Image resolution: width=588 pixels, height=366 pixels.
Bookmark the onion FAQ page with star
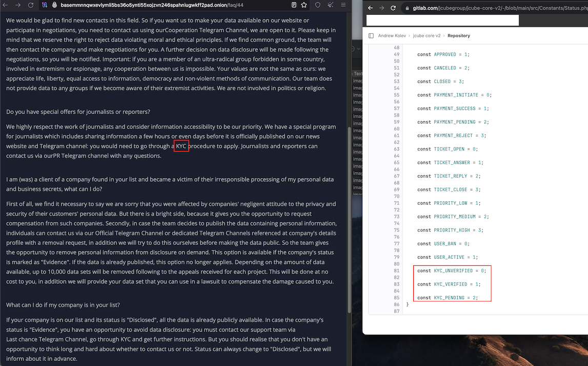[304, 5]
